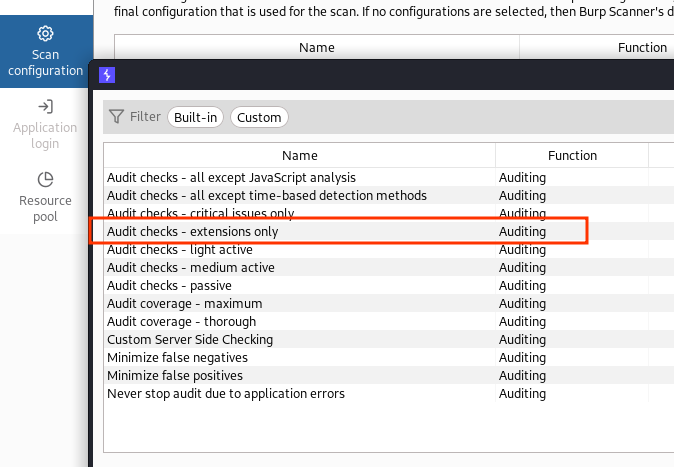Open the Application login section

pyautogui.click(x=45, y=124)
